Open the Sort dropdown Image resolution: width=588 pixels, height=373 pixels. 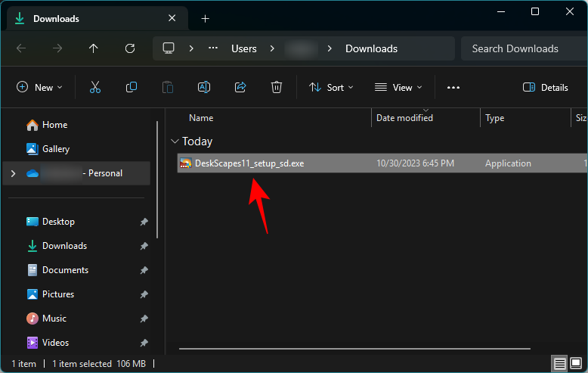pos(331,88)
